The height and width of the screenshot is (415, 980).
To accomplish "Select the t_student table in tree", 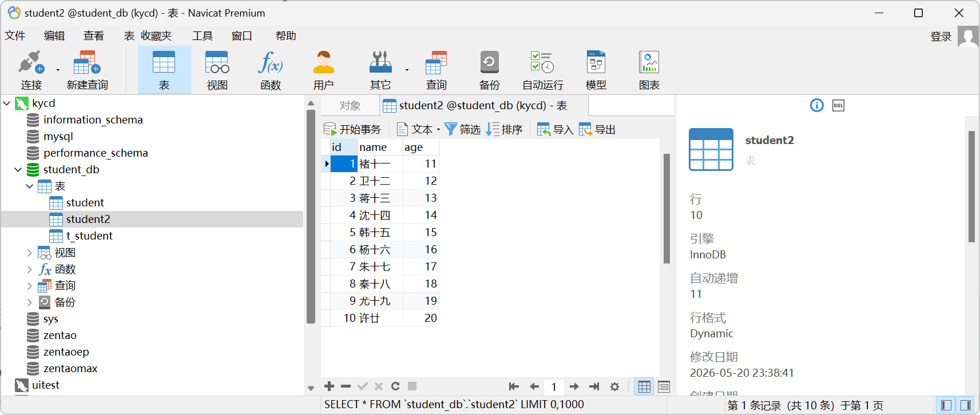I will (x=89, y=236).
